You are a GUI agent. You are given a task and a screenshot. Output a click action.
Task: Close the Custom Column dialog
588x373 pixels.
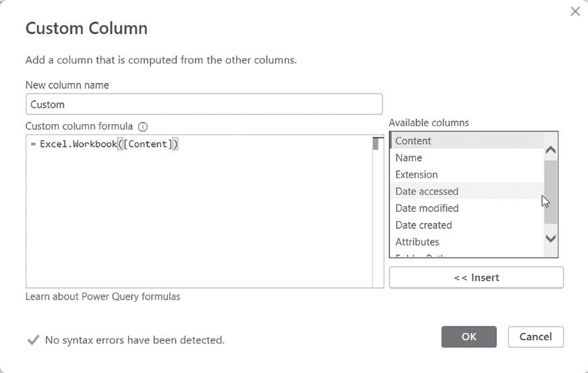point(575,11)
